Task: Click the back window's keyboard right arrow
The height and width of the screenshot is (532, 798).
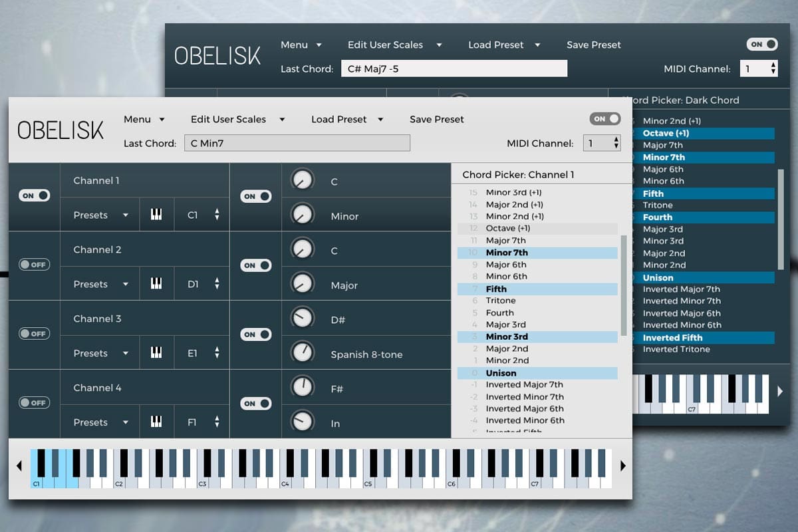Action: (x=780, y=392)
